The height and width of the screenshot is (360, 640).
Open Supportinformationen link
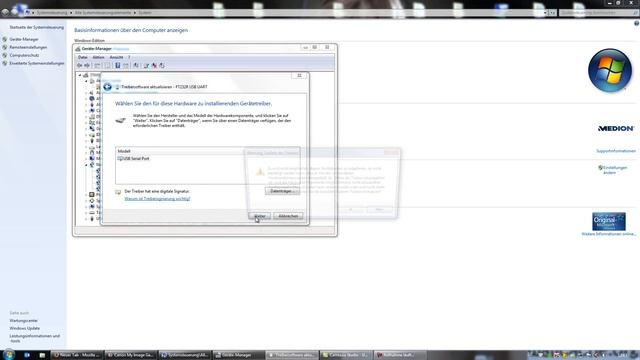click(616, 151)
